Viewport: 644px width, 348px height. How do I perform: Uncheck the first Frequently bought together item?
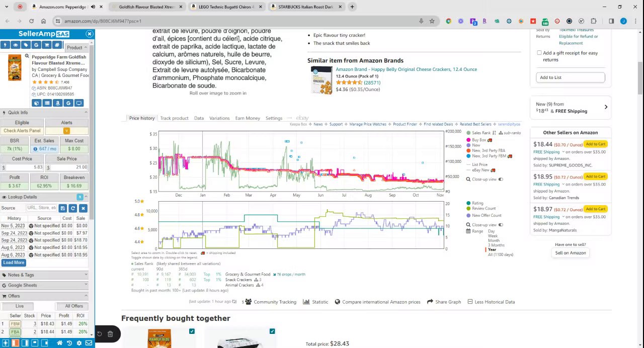192,331
